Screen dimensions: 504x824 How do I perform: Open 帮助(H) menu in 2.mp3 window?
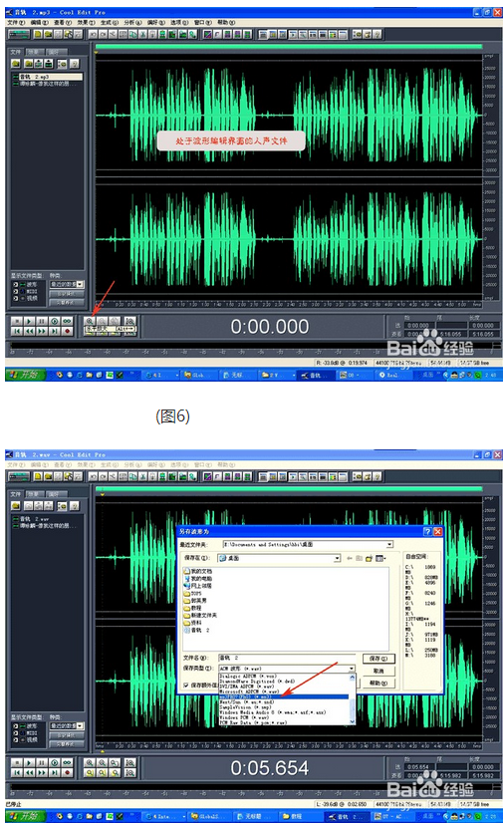coord(226,23)
